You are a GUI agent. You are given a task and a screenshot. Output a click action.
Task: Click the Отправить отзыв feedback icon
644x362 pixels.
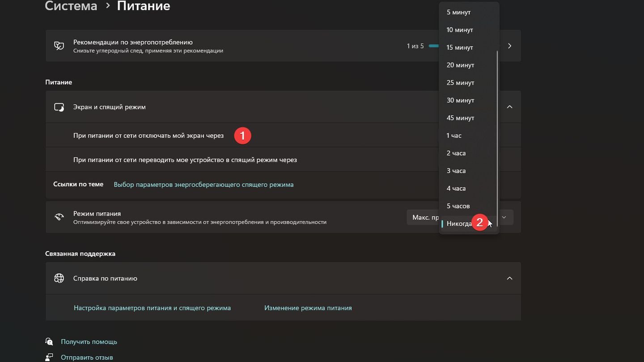(x=49, y=357)
